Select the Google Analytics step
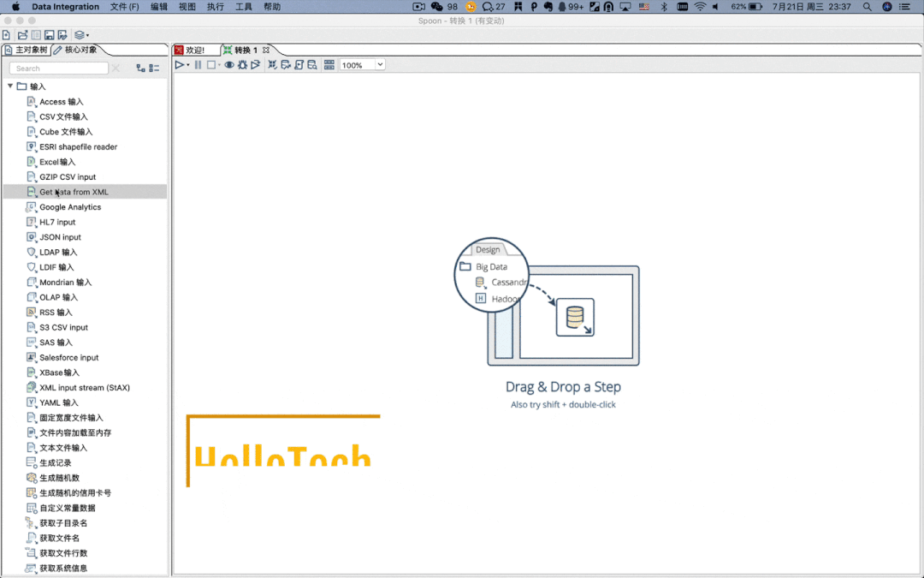924x578 pixels. click(70, 207)
